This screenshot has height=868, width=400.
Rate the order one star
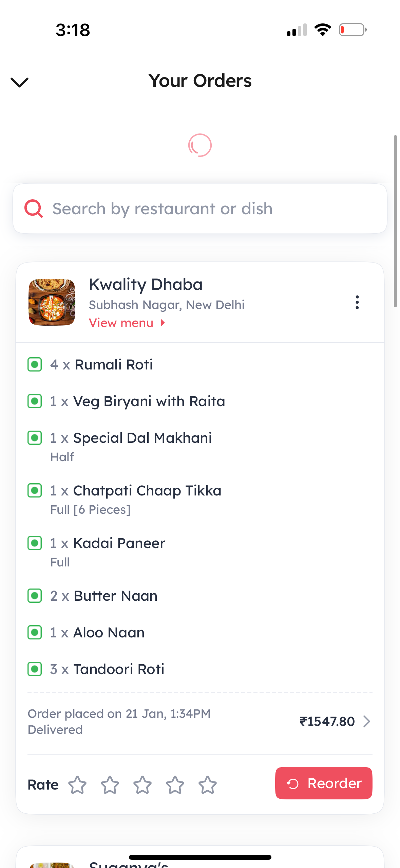(77, 785)
